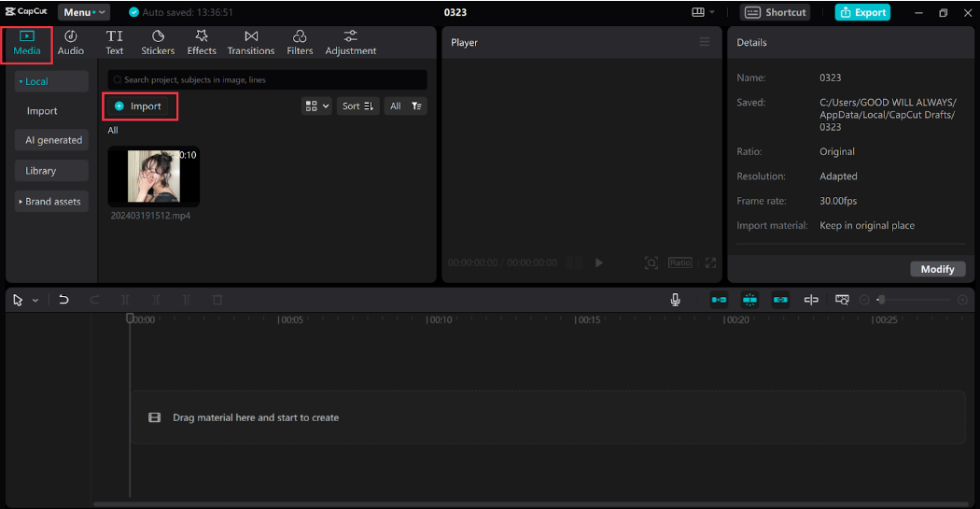Click the microphone Record voiceover icon
The height and width of the screenshot is (509, 980).
click(x=676, y=300)
